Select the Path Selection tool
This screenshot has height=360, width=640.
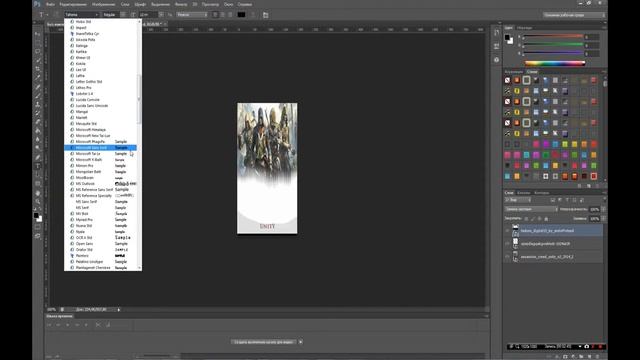[38, 175]
